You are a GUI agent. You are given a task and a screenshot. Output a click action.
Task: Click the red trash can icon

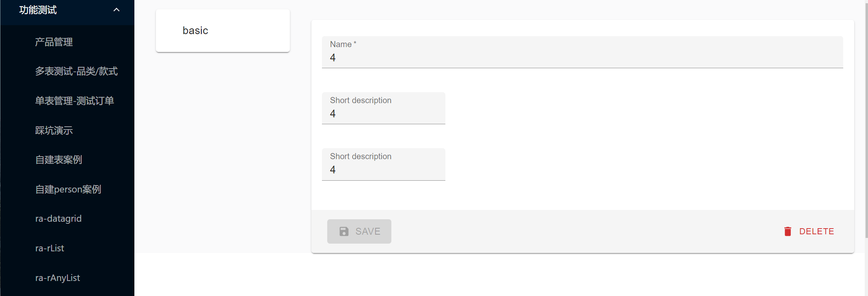(x=788, y=231)
